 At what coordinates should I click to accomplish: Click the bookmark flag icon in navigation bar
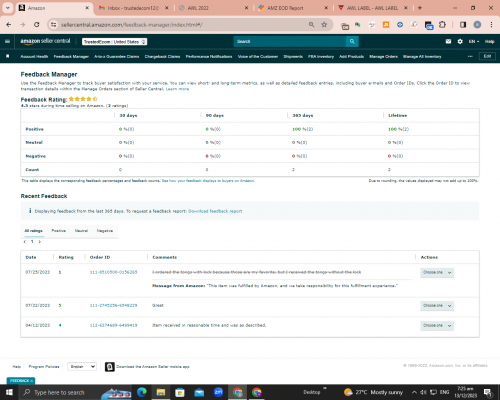point(8,56)
